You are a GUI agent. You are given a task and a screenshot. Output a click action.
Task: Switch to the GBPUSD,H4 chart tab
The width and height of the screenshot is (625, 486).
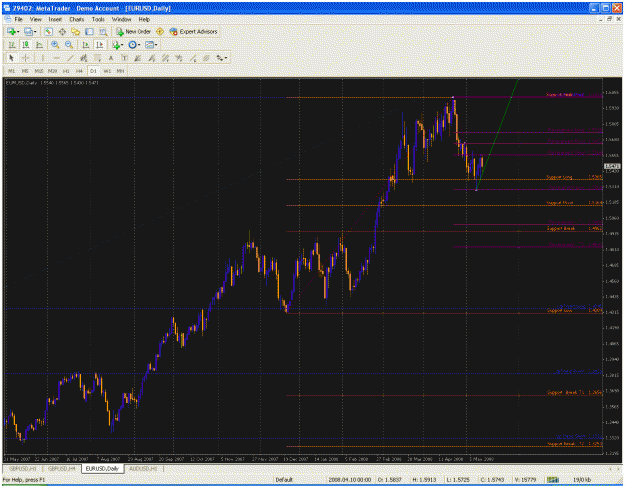click(x=61, y=469)
